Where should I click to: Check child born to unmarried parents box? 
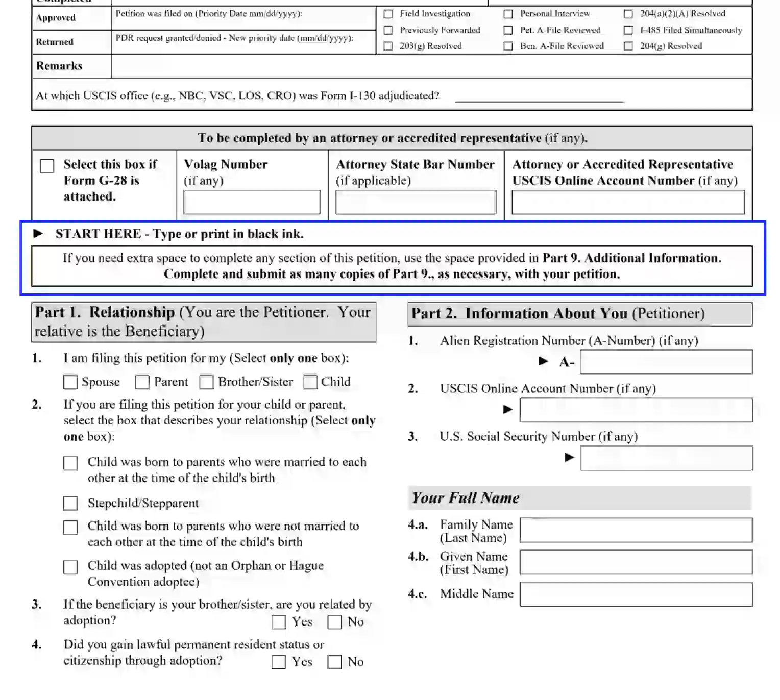[70, 527]
